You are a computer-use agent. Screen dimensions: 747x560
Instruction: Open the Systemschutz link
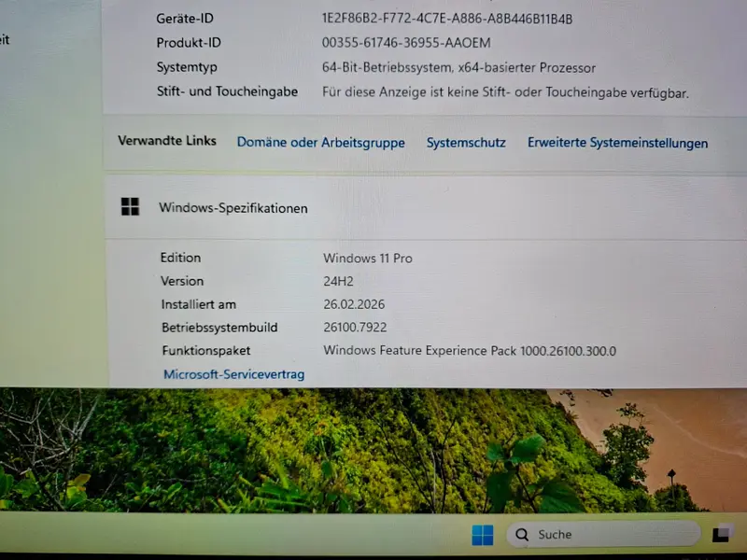(x=466, y=143)
